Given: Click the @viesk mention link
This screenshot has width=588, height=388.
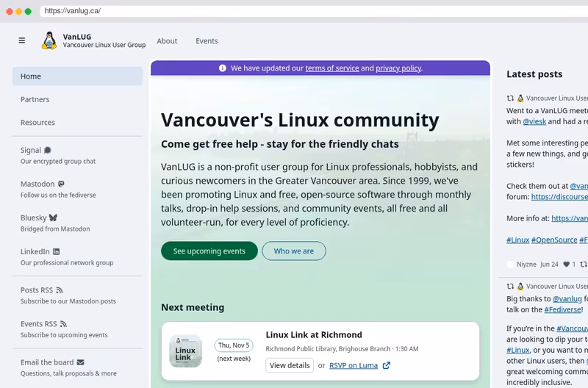Looking at the screenshot, I should [x=534, y=121].
